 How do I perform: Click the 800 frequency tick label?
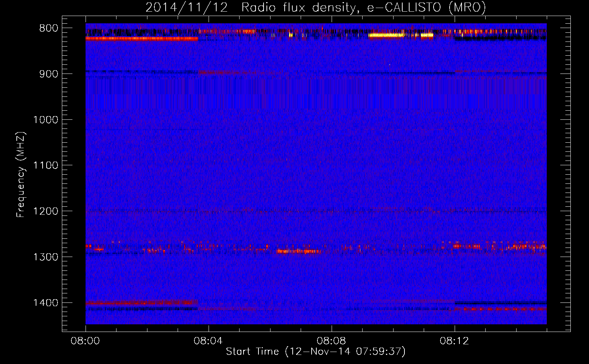pos(49,28)
